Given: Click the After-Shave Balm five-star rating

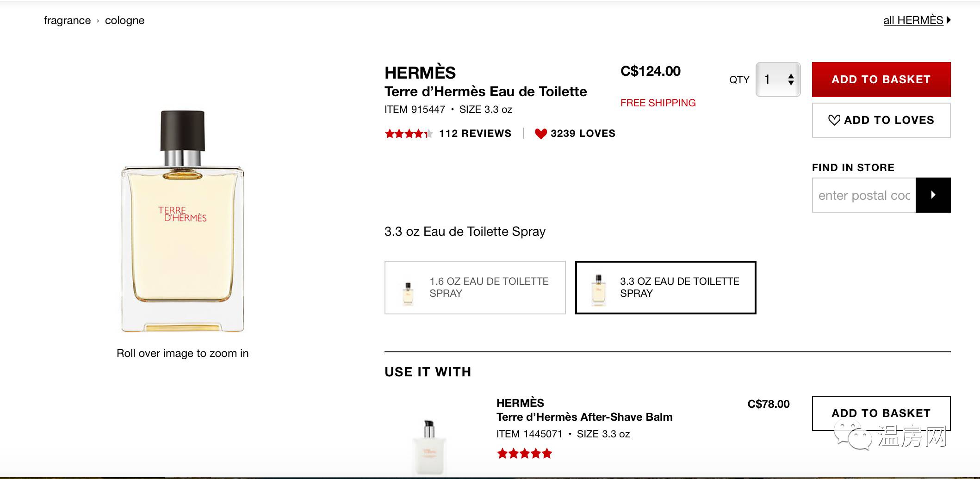Looking at the screenshot, I should (524, 453).
